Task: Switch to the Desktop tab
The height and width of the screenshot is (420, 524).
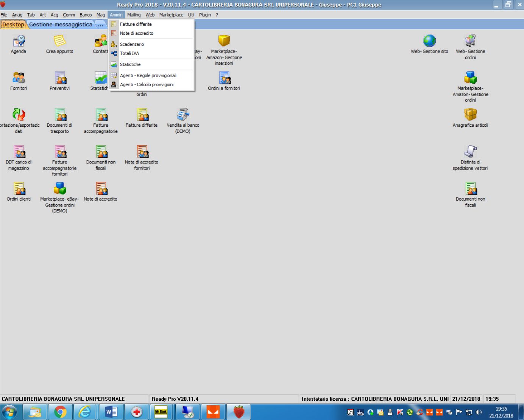Action: (13, 24)
